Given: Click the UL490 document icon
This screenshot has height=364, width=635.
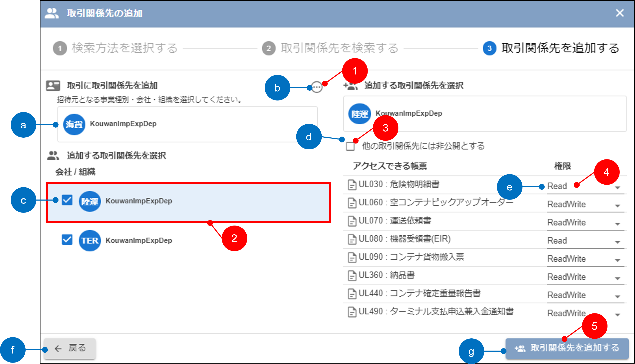Looking at the screenshot, I should (x=352, y=312).
